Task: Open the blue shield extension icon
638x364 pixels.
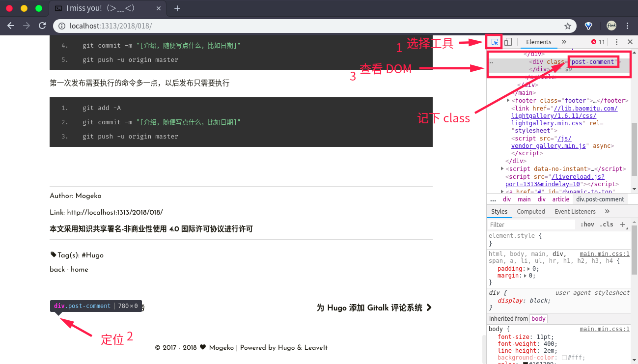Action: click(588, 26)
